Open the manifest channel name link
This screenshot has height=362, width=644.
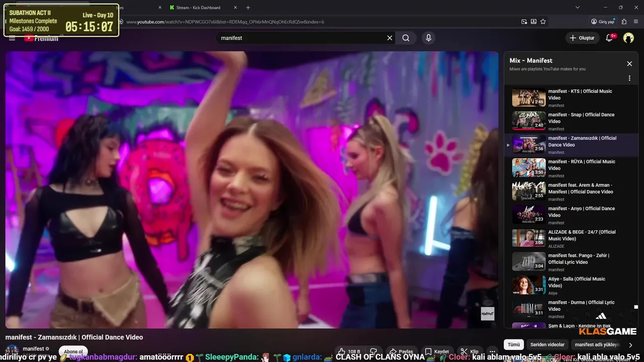click(x=33, y=349)
